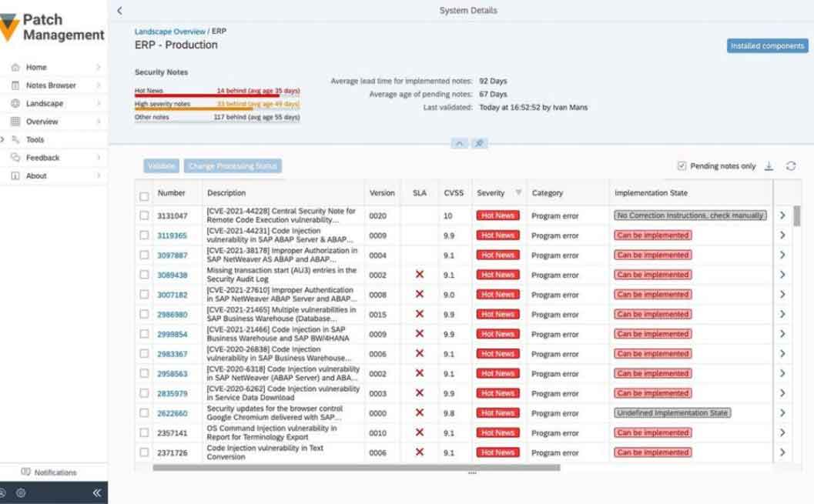814x504 pixels.
Task: Pin the table toolbar
Action: coord(478,143)
